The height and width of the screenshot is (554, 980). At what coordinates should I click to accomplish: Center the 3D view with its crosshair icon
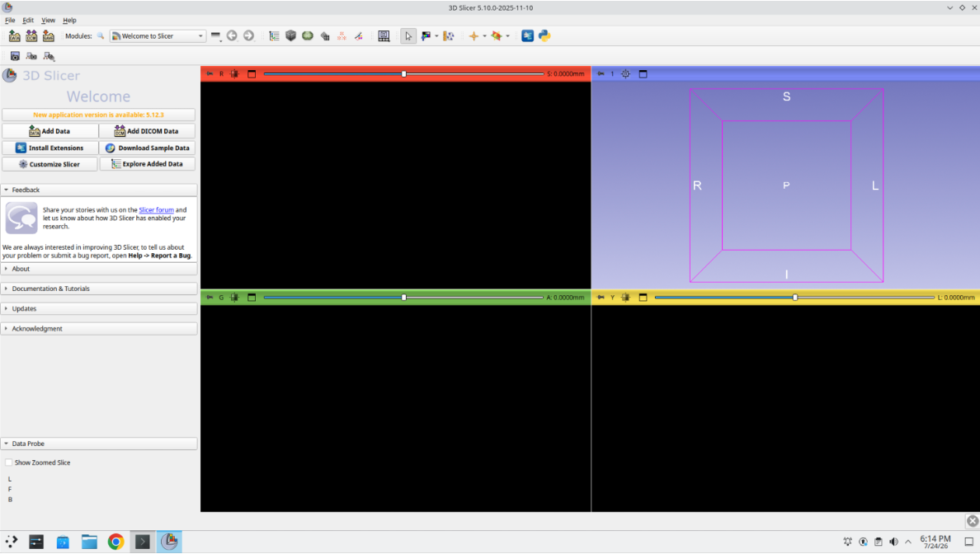coord(625,73)
